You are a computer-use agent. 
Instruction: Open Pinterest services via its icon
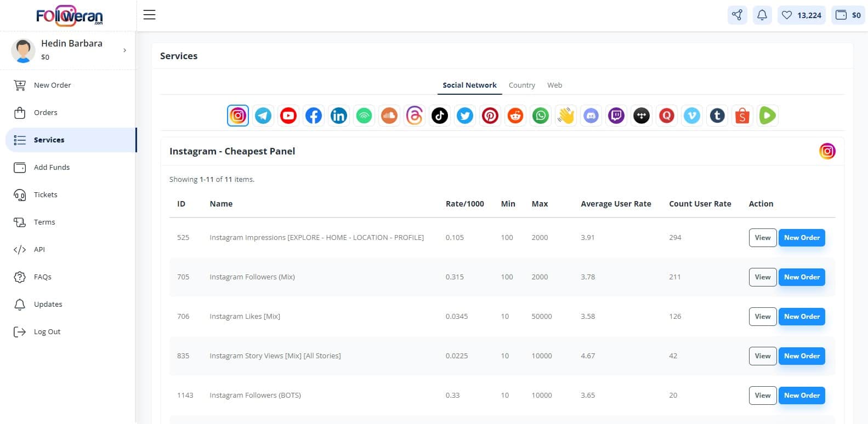tap(490, 116)
